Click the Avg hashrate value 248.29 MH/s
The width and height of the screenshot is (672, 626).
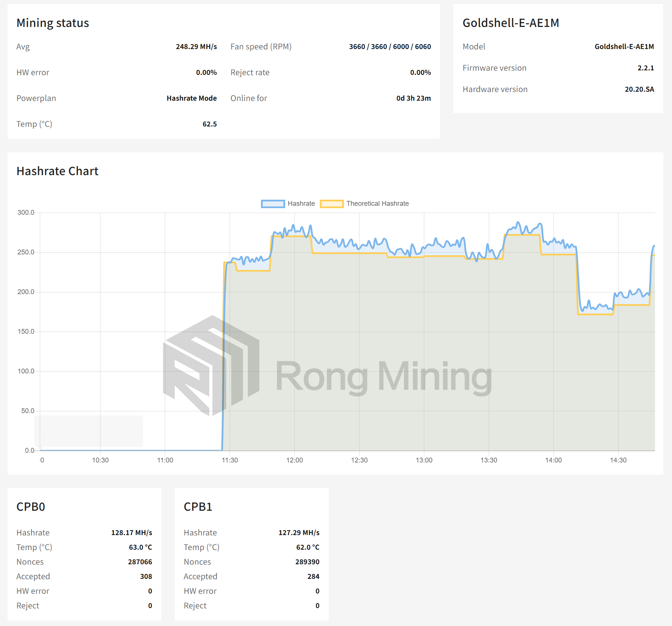[196, 46]
